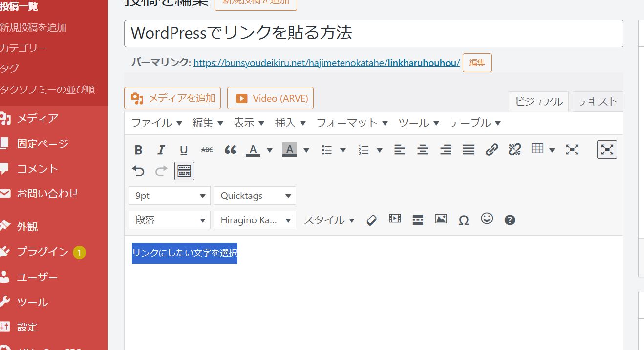Open text color picker dropdown arrow
This screenshot has width=644, height=350.
click(270, 150)
